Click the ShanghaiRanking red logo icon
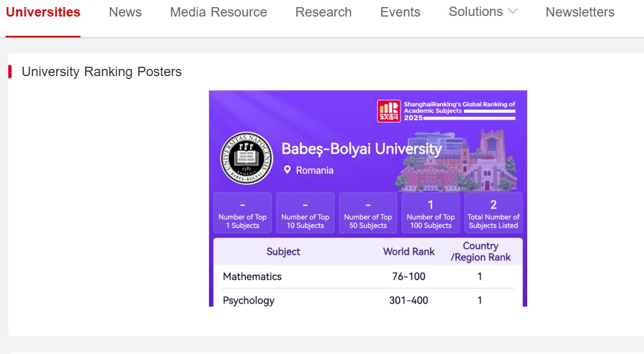644x354 pixels. tap(389, 111)
